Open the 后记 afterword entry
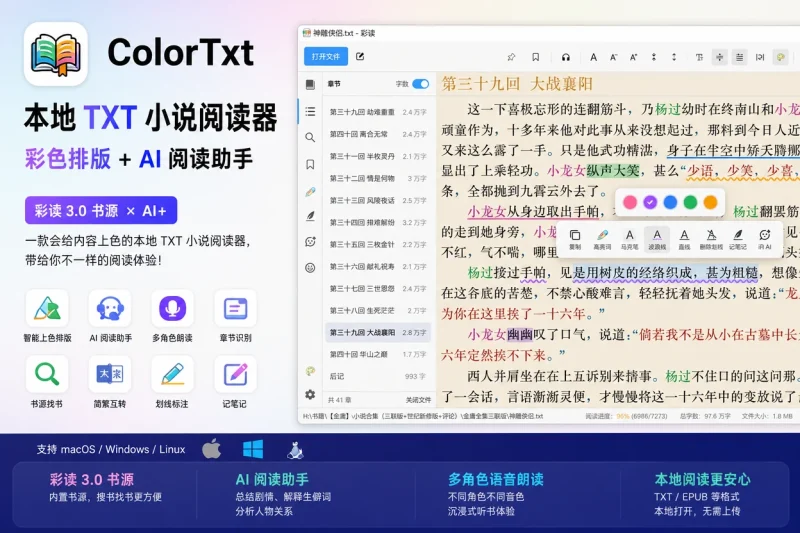 [x=378, y=376]
